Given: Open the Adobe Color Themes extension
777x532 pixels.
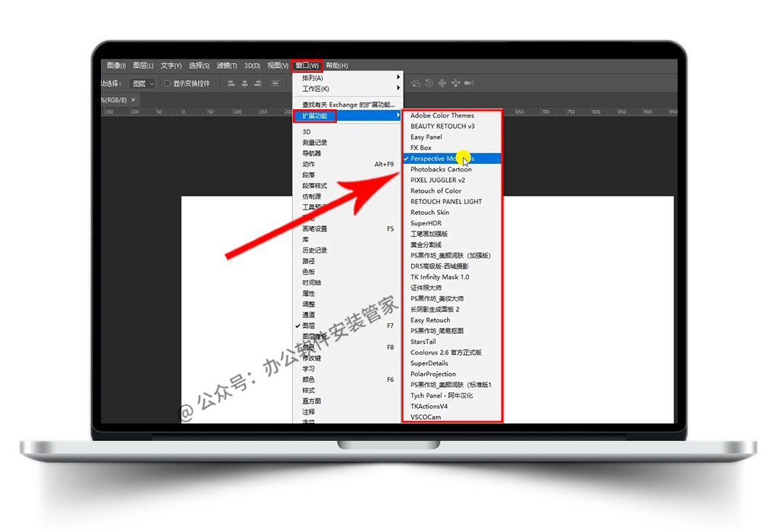Looking at the screenshot, I should [x=442, y=115].
